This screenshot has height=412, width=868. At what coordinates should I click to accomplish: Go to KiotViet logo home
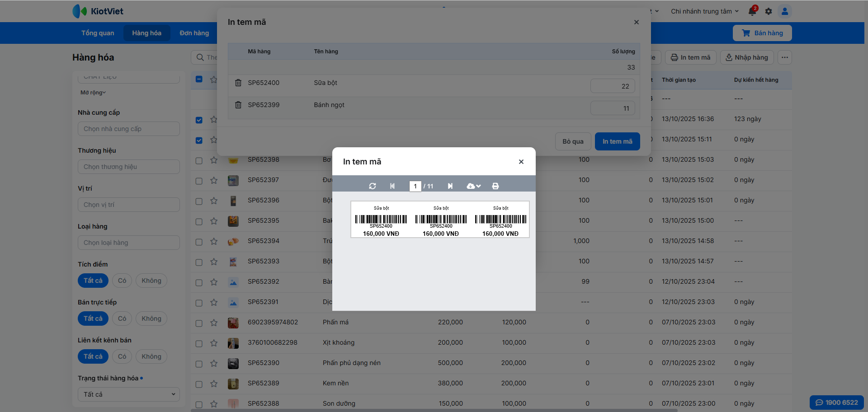click(98, 11)
